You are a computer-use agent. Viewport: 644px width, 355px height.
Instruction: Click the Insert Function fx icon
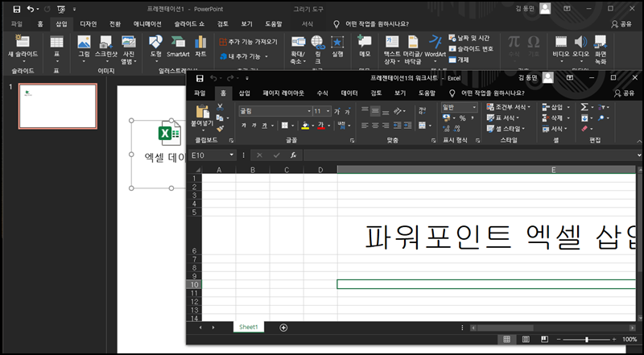tap(293, 155)
